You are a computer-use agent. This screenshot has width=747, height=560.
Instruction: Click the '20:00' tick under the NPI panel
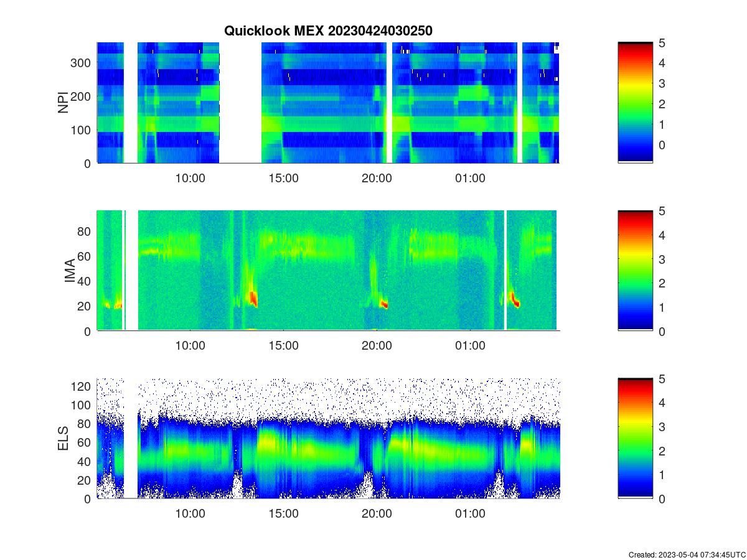[x=377, y=178]
